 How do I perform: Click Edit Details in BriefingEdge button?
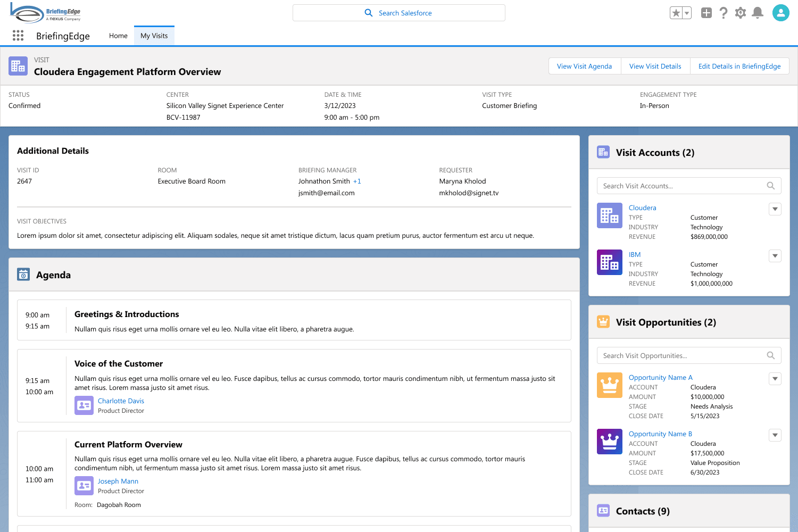(739, 66)
